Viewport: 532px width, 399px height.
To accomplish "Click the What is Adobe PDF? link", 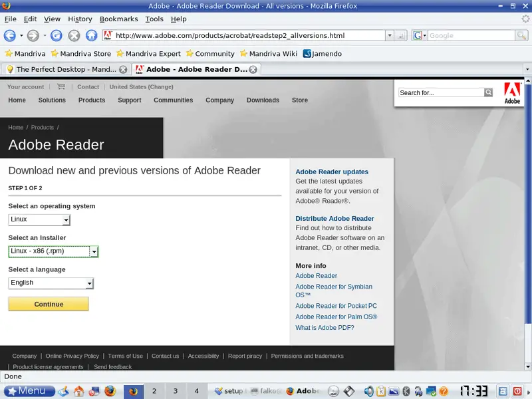I will [x=325, y=328].
